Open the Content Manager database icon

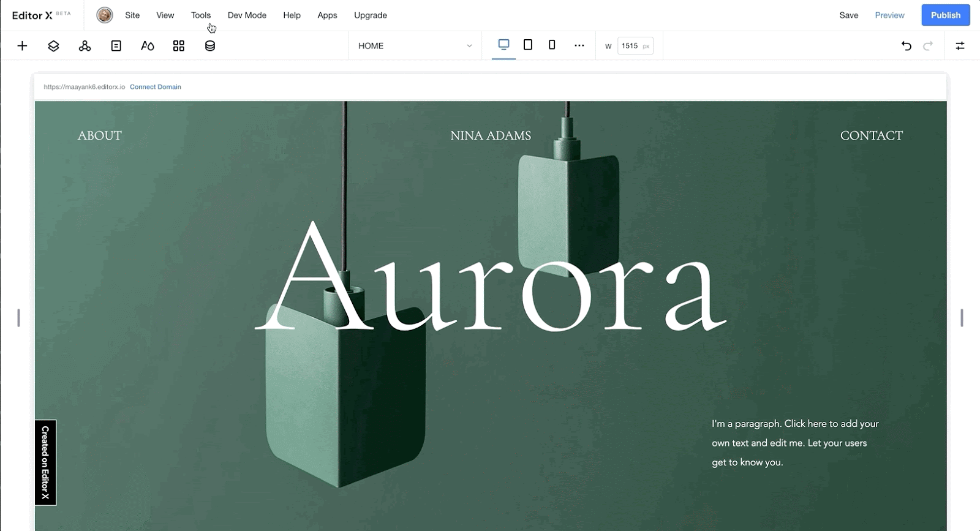tap(209, 46)
